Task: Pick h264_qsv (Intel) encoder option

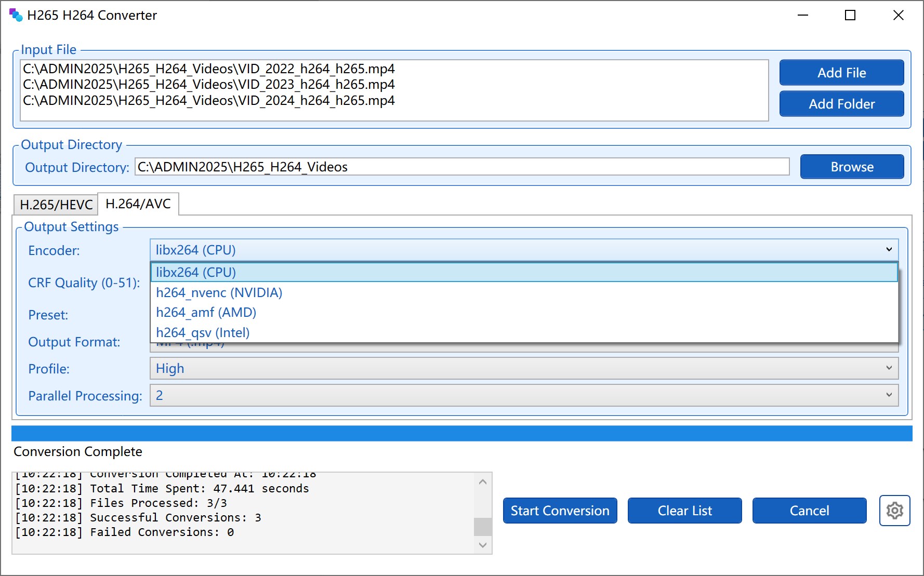Action: coord(203,332)
